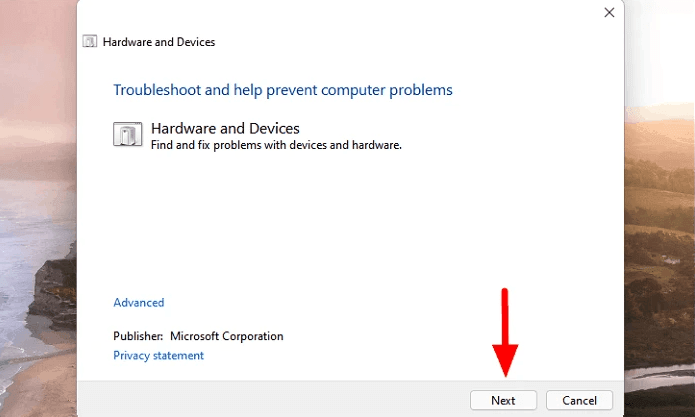Viewport: 695px width, 417px height.
Task: Open the Advanced options link
Action: [139, 303]
